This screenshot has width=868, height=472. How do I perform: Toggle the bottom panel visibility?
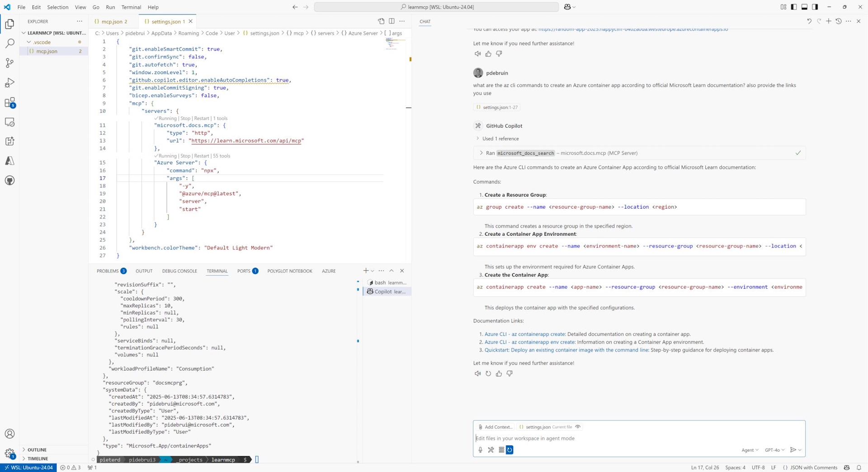pyautogui.click(x=804, y=7)
